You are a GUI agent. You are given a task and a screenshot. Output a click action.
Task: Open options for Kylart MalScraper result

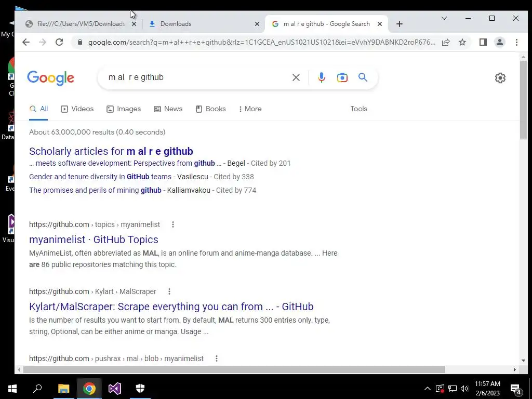169,291
